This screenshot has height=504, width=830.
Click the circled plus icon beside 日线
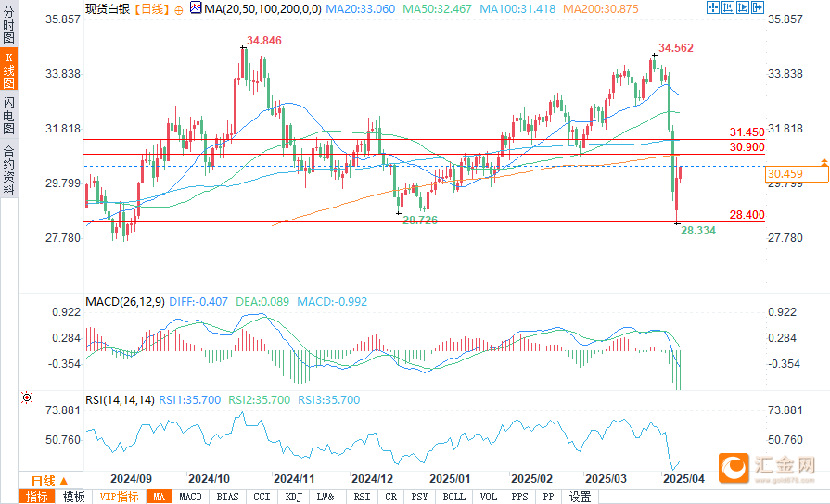click(179, 9)
